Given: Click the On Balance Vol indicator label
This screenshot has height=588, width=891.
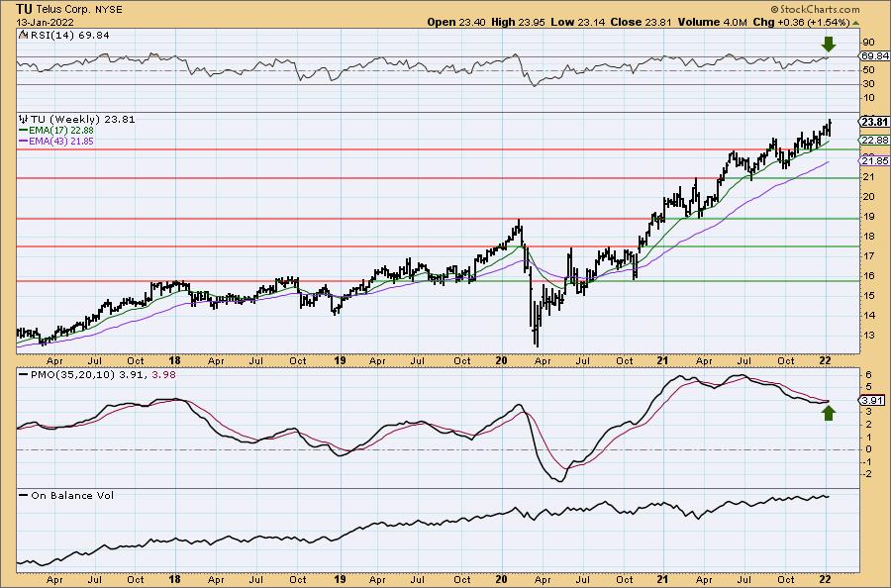Looking at the screenshot, I should pyautogui.click(x=72, y=495).
